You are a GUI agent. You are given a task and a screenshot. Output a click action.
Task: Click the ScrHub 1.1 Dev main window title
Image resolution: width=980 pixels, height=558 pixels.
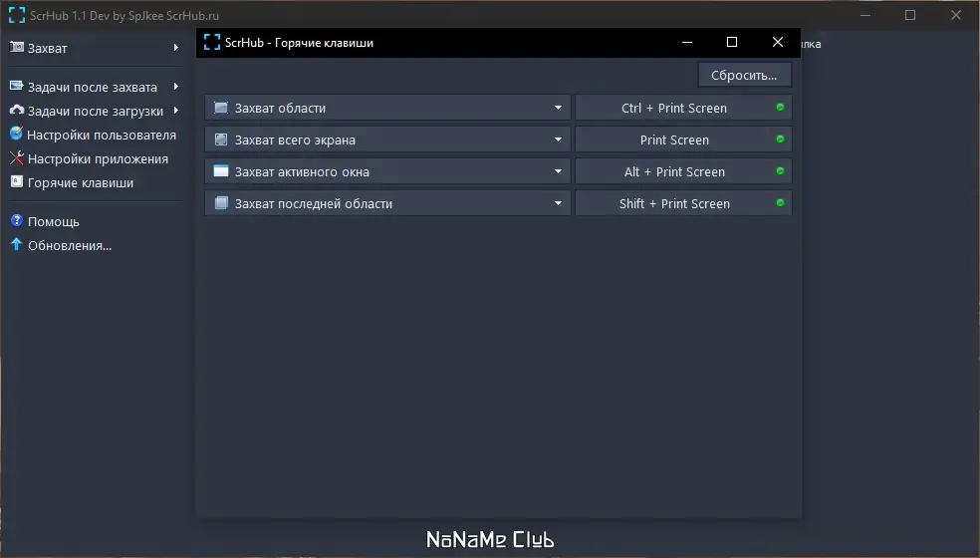[x=124, y=16]
